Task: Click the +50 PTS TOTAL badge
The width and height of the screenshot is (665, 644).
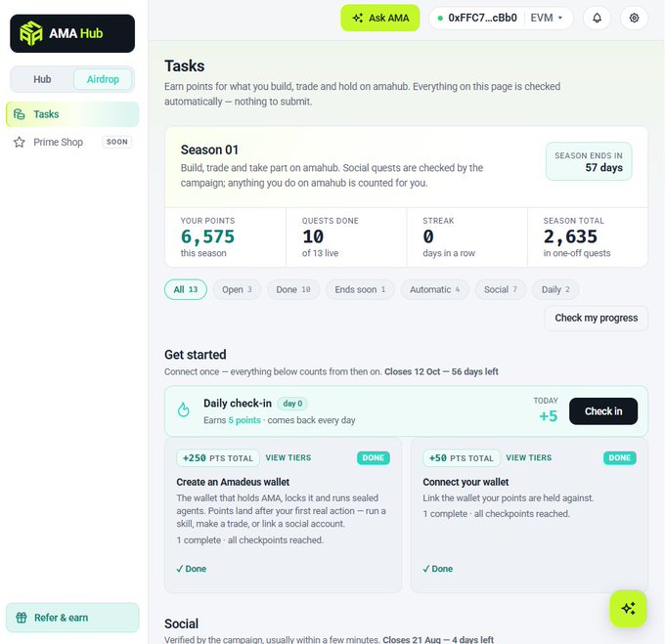Action: pos(462,458)
